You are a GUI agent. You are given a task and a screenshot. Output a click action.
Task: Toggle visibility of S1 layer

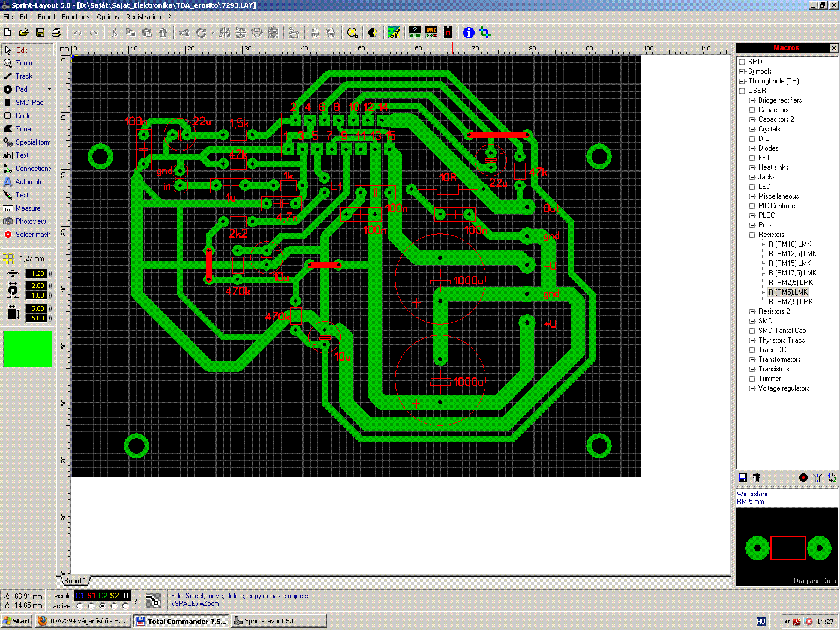pos(91,596)
